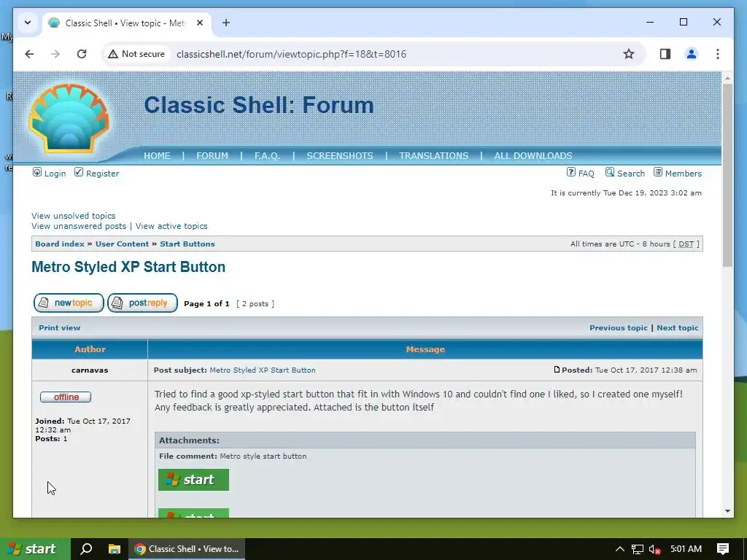Open the notification center icon
747x560 pixels.
point(723,549)
